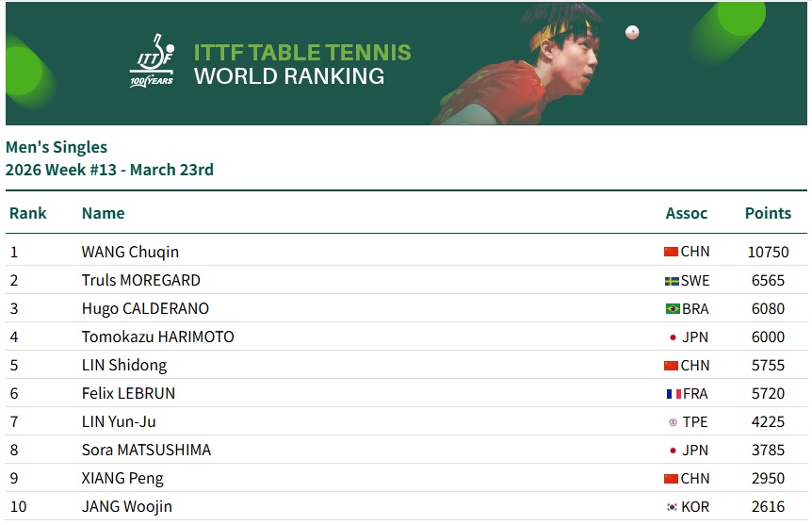
Task: Click JANG Woojin's name in rank 10
Action: 127,506
